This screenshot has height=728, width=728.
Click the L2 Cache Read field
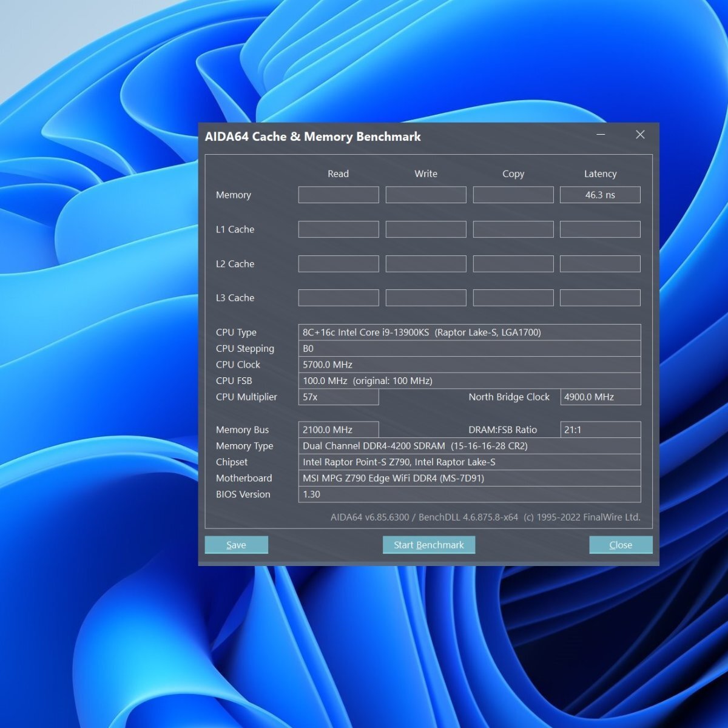(x=339, y=264)
